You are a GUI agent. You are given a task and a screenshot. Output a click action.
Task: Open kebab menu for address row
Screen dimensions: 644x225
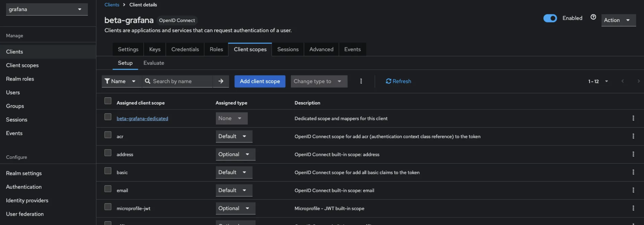coord(633,154)
